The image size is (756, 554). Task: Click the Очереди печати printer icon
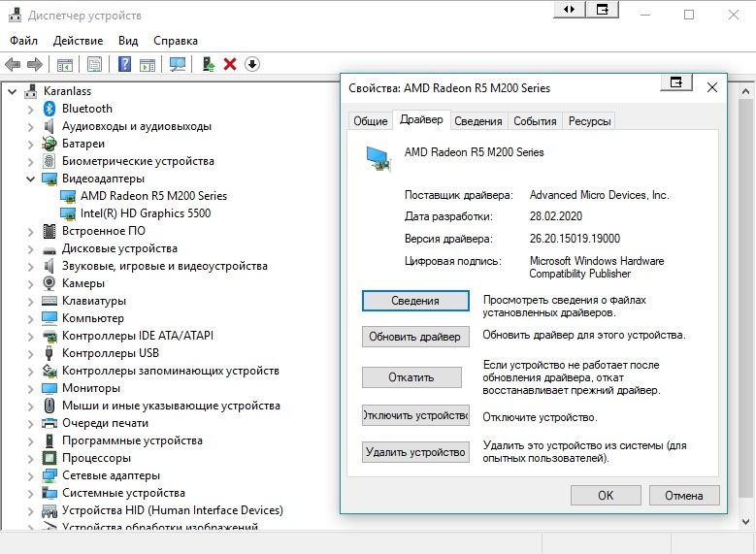[x=49, y=423]
